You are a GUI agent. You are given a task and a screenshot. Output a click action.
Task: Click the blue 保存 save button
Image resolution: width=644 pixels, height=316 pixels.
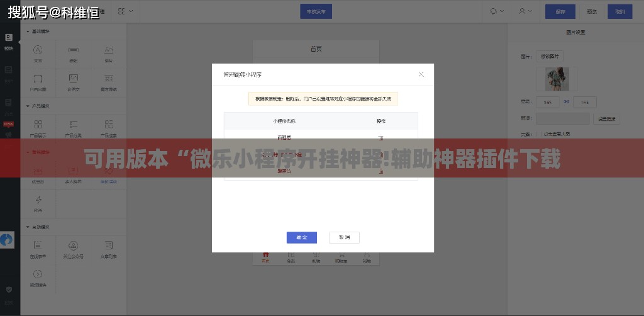(x=560, y=11)
